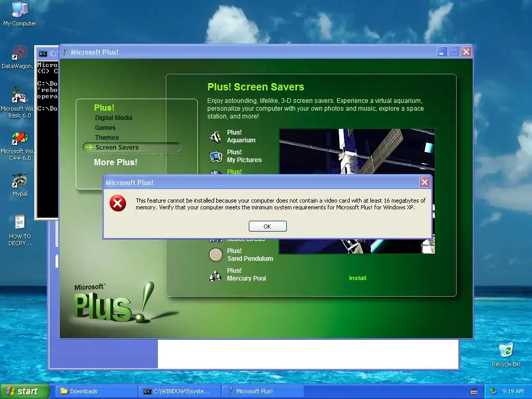
Task: Switch to C:\WINDOWS\syste... taskbar button
Action: 180,391
